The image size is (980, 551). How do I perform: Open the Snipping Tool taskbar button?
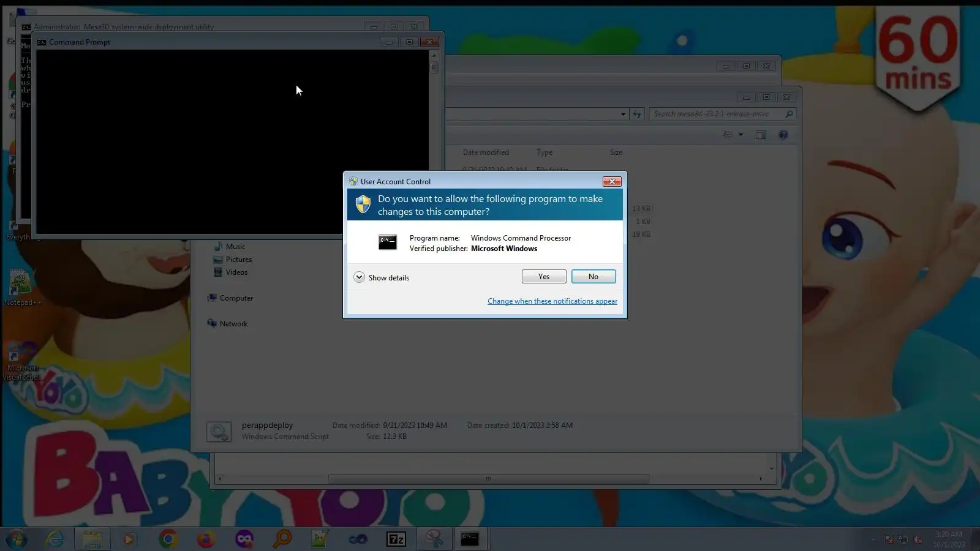[x=434, y=539]
